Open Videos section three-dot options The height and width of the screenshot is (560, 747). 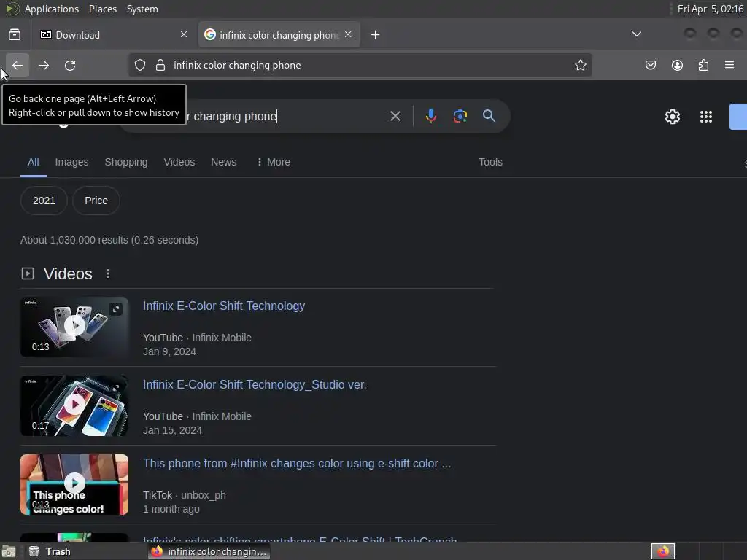pos(108,273)
